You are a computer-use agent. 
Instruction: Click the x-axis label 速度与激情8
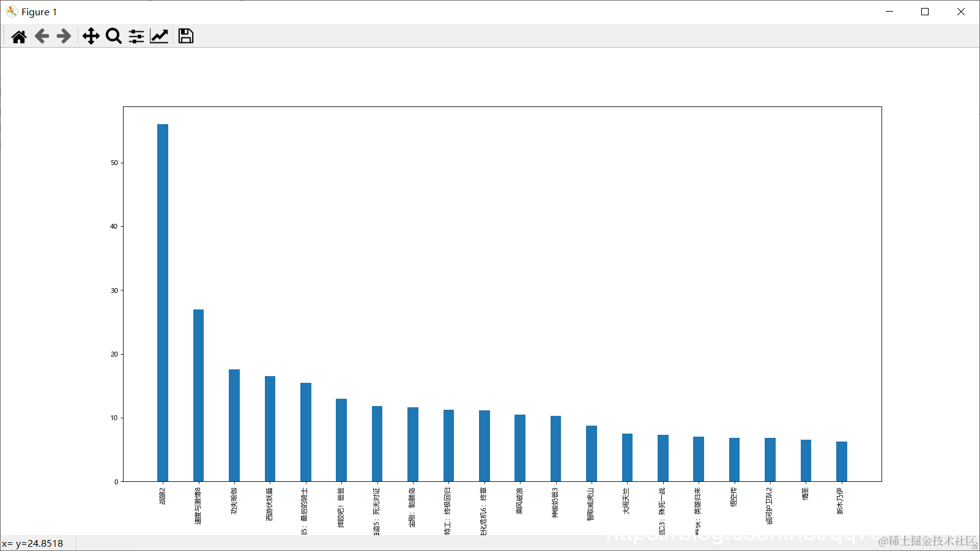click(198, 506)
